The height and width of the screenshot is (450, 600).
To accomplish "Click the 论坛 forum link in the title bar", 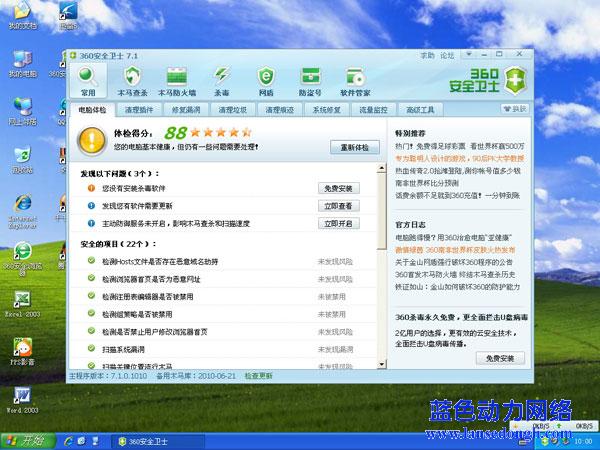I will [447, 55].
